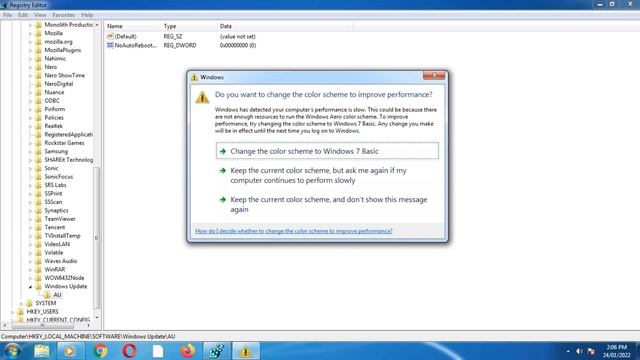Screen dimensions: 640x360
Task: Close the Windows performance dialog
Action: coord(434,75)
